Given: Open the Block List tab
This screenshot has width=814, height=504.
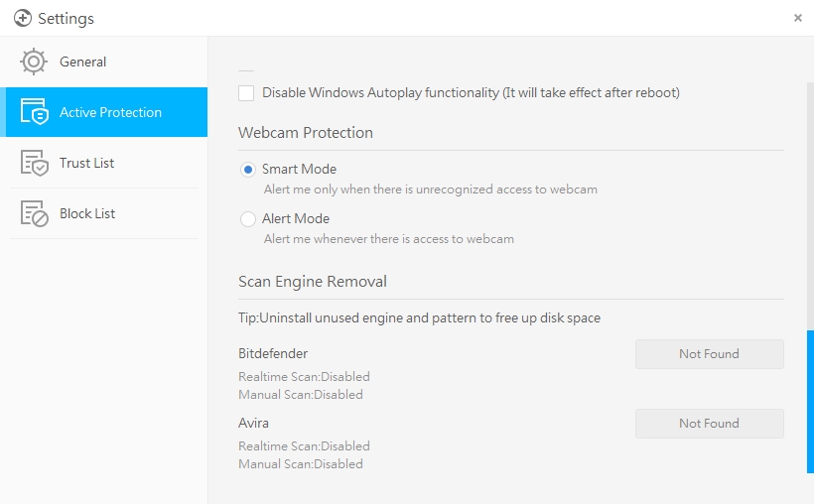Looking at the screenshot, I should (87, 213).
